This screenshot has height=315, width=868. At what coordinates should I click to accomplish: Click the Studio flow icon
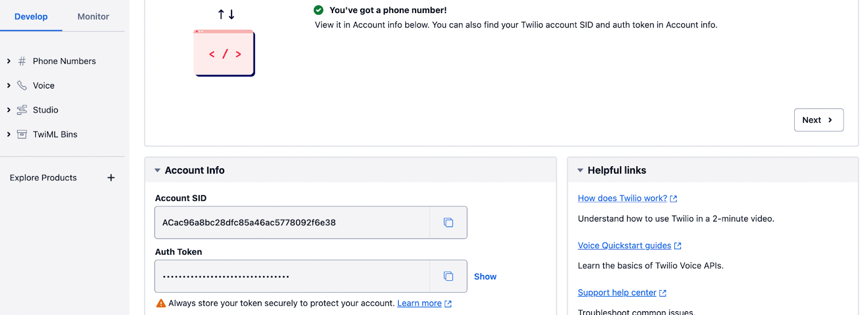[22, 110]
